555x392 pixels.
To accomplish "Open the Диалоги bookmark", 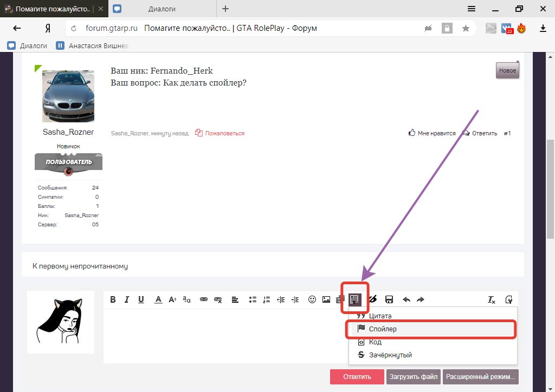I will click(27, 45).
